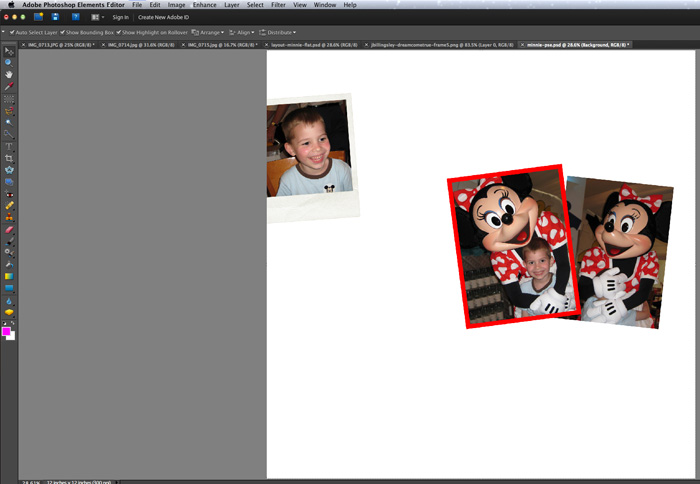Select the Gradient tool
The image size is (700, 484).
pos(8,276)
